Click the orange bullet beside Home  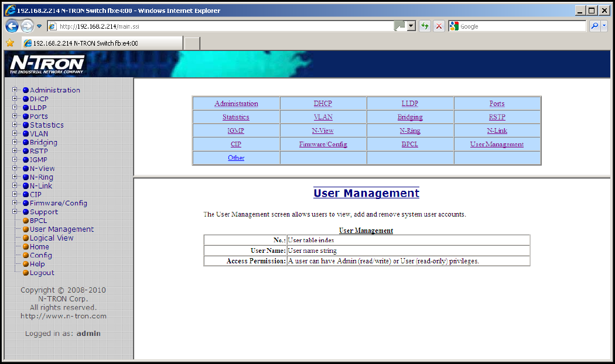[26, 246]
